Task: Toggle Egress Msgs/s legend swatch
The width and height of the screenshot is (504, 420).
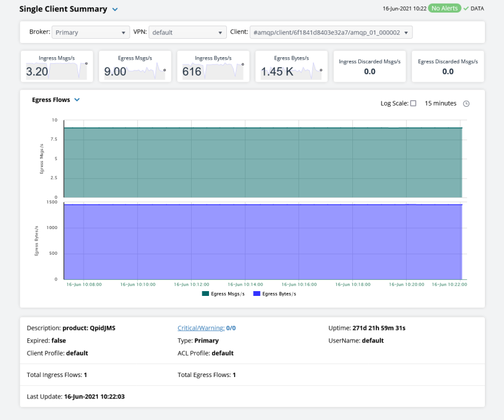Action: (205, 294)
